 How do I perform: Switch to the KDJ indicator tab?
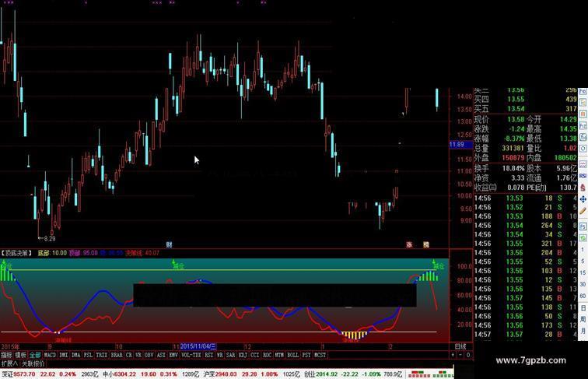(243, 355)
